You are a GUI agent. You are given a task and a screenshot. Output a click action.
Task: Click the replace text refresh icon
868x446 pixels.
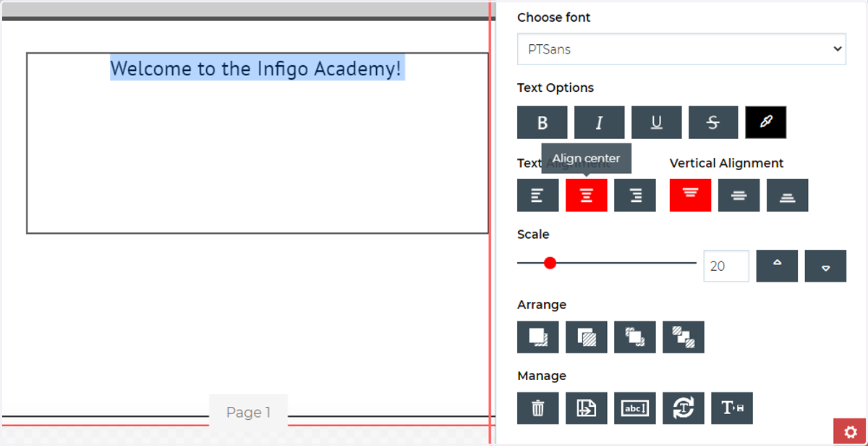click(x=684, y=408)
